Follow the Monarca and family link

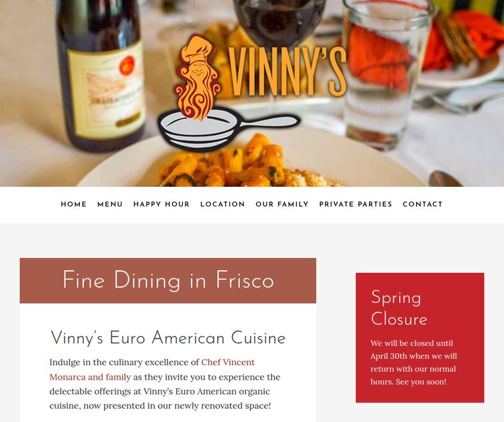coord(90,377)
